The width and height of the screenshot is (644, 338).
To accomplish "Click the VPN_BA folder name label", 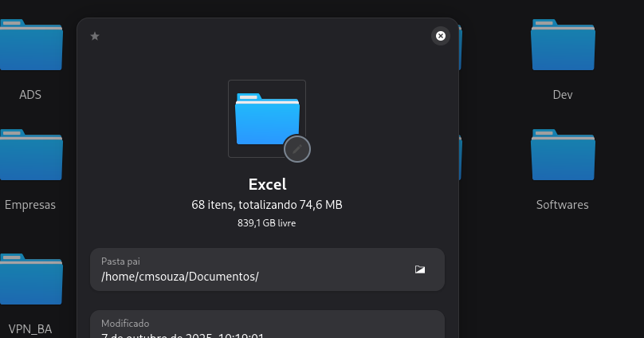I will 30,328.
